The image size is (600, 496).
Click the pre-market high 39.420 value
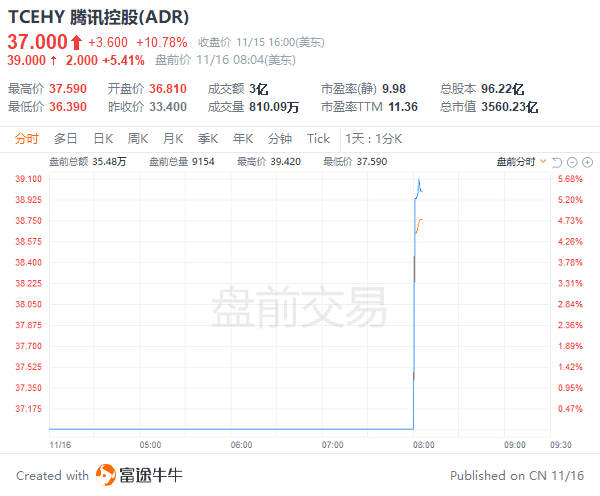[x=285, y=162]
